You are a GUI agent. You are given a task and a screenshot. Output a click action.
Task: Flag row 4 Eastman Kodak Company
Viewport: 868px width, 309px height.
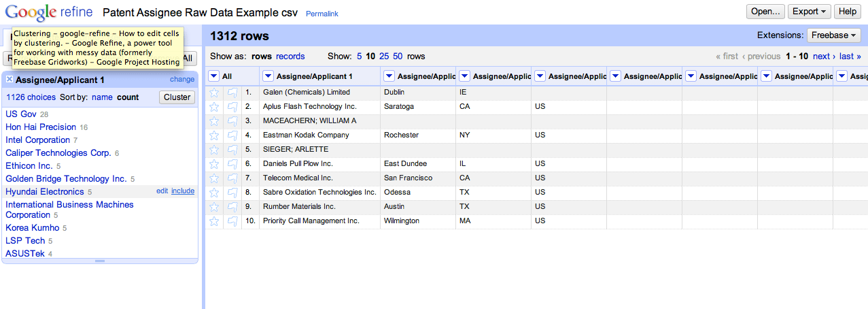[x=232, y=135]
